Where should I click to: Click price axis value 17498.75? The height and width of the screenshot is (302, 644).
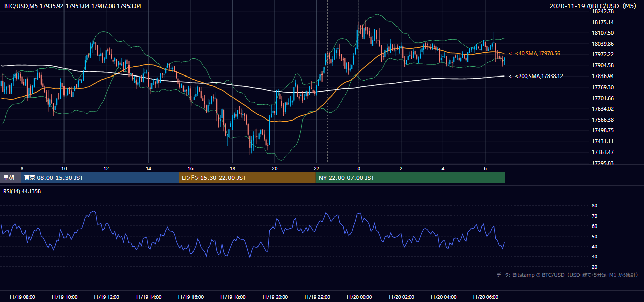[x=603, y=130]
